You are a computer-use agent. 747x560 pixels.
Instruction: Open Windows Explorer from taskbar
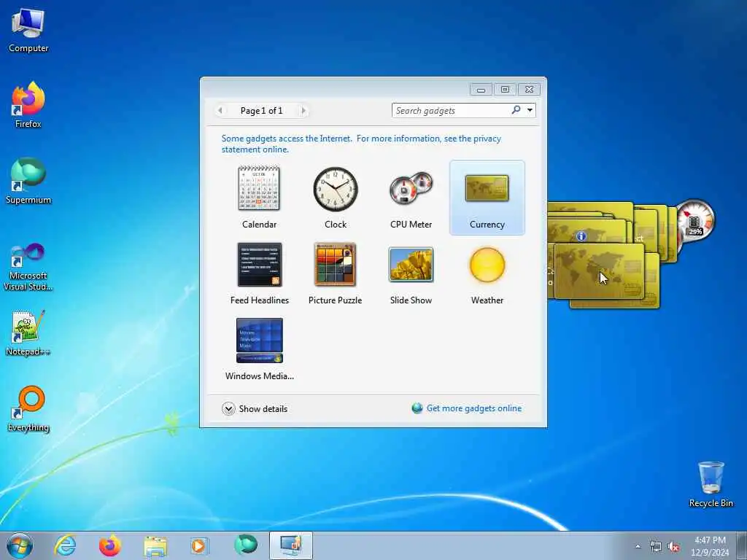(x=155, y=545)
